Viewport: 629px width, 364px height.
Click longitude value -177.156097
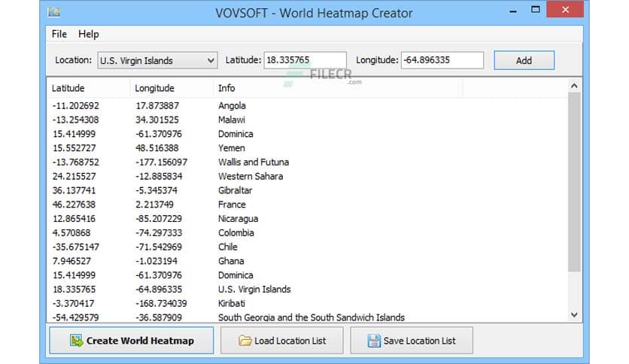pyautogui.click(x=161, y=162)
